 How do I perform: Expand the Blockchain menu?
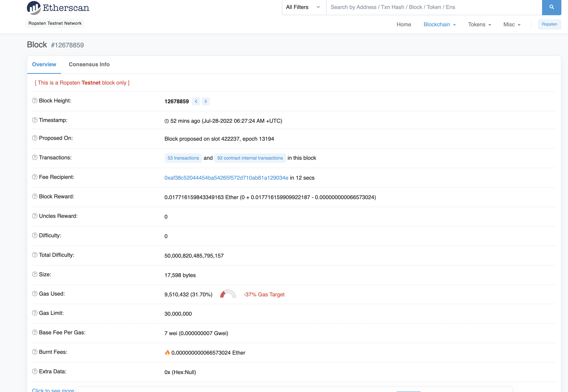pos(440,25)
